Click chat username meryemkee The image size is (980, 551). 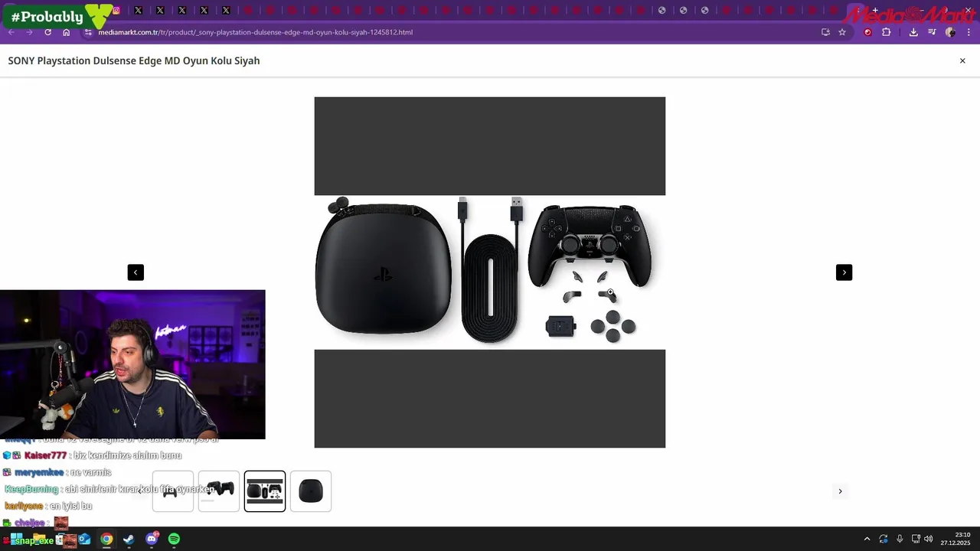click(39, 472)
